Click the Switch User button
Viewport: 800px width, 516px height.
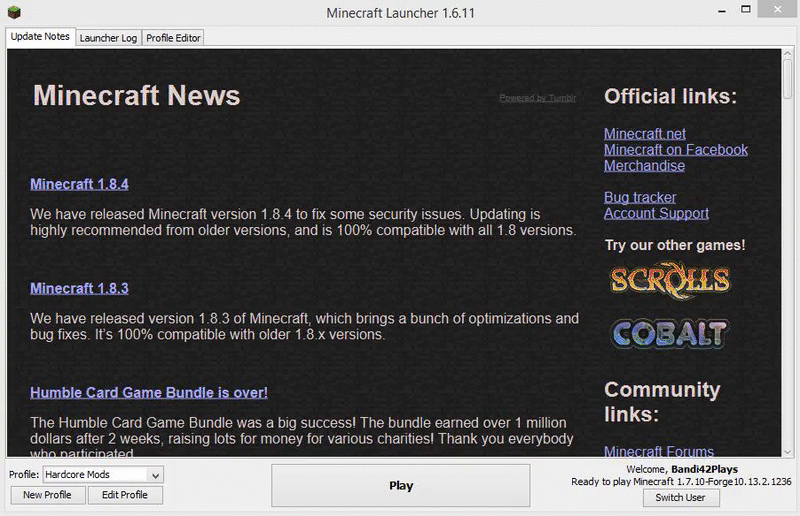tap(681, 498)
